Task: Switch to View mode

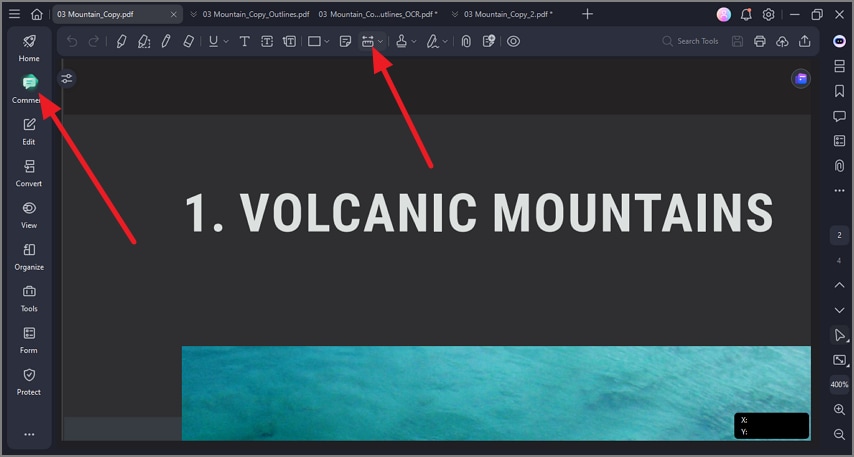Action: click(x=29, y=215)
